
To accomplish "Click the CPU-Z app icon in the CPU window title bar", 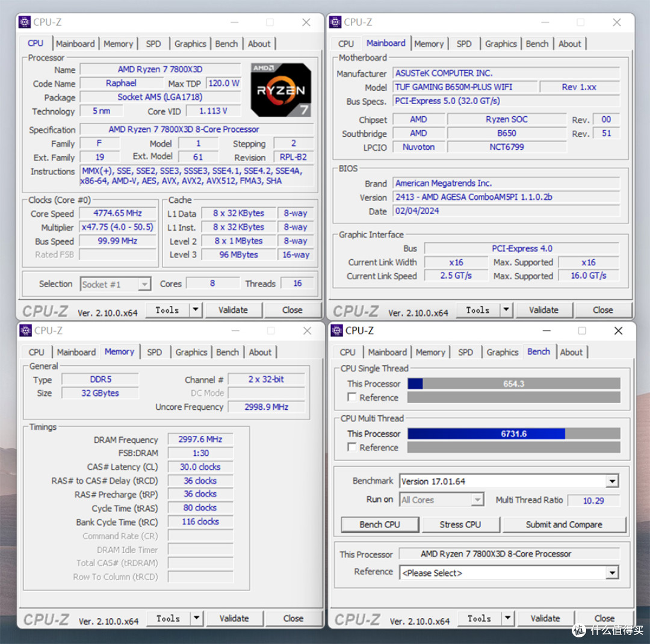I will [25, 22].
